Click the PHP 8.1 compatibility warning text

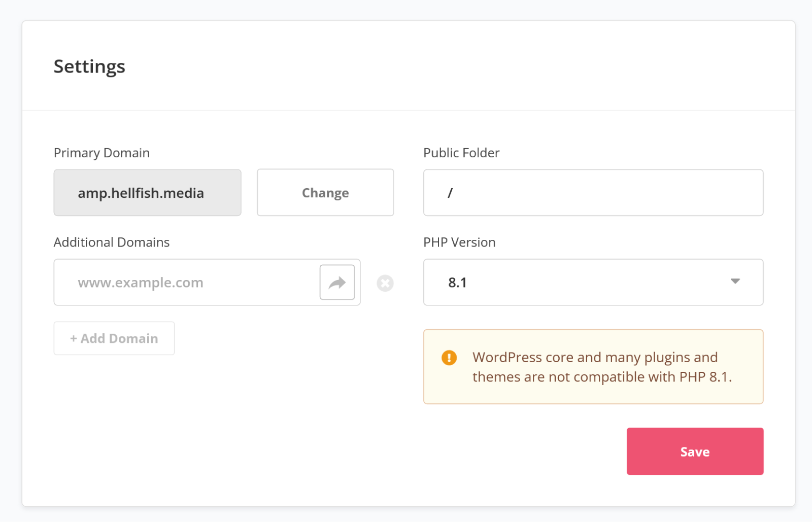(x=602, y=367)
